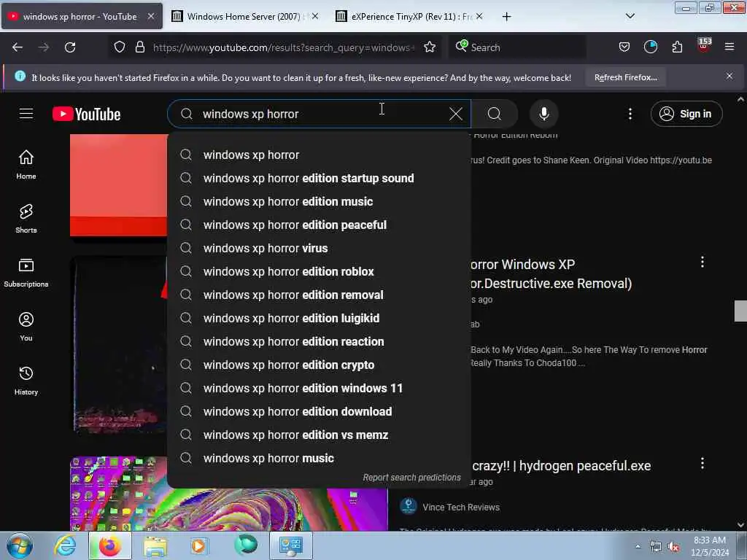Click the Firefox Search field
This screenshot has width=747, height=560.
coord(517,47)
